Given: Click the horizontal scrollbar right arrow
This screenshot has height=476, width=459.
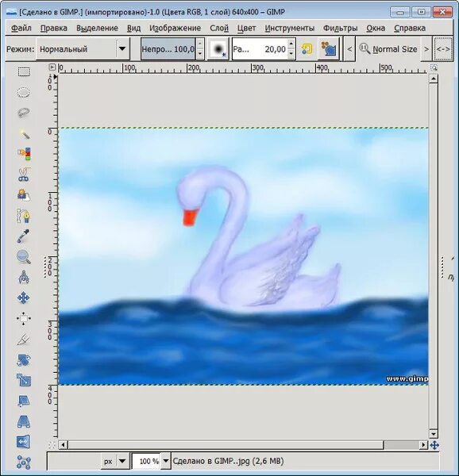Looking at the screenshot, I should pos(423,445).
